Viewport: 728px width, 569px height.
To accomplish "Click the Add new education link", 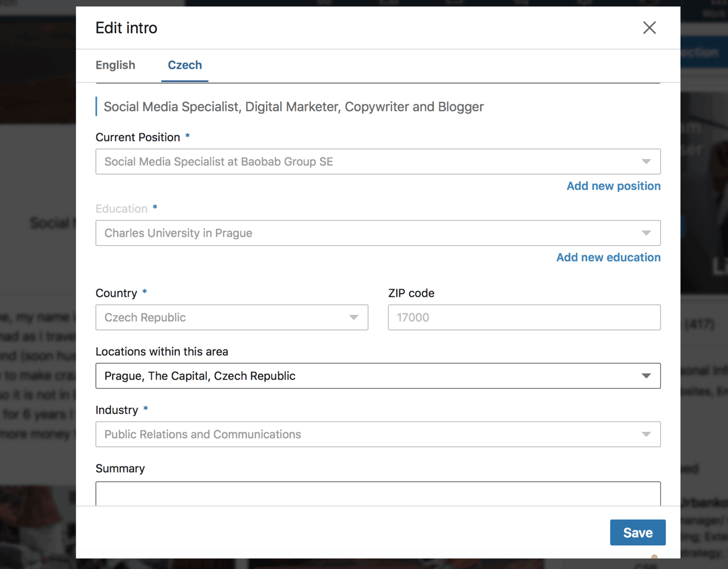I will (x=608, y=257).
